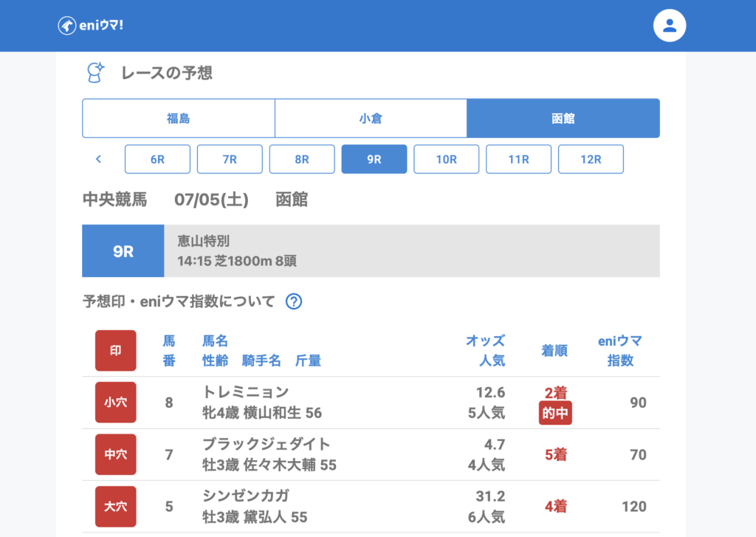Screen dimensions: 756x537
Task: Click the 大穴 mark badge
Action: (x=116, y=506)
